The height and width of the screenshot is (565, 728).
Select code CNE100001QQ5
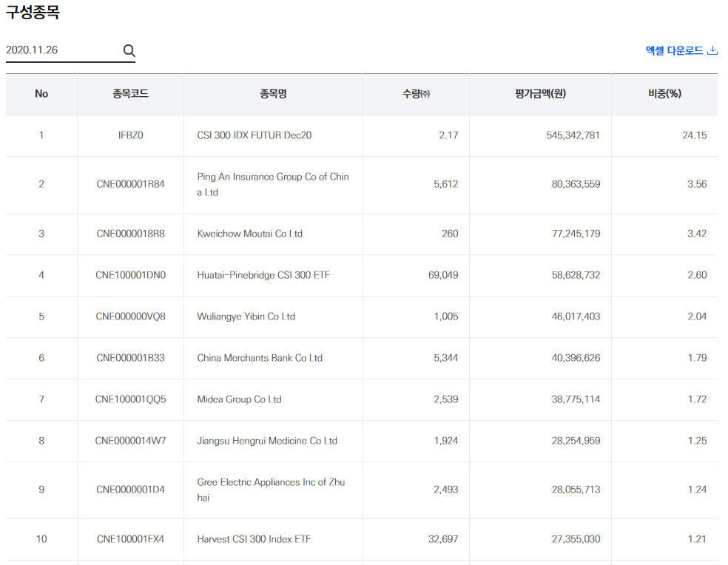(130, 399)
